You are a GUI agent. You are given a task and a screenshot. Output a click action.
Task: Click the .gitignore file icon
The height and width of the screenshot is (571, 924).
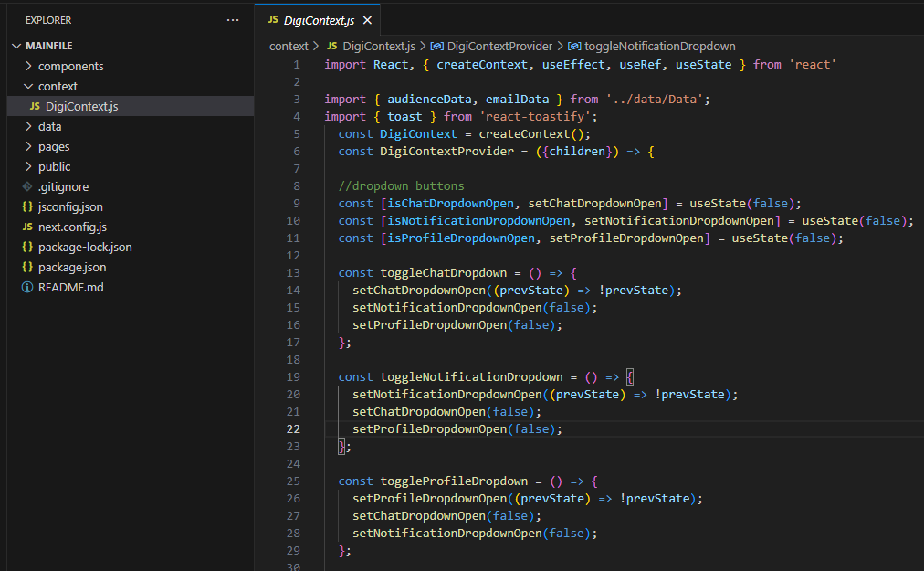pos(27,186)
